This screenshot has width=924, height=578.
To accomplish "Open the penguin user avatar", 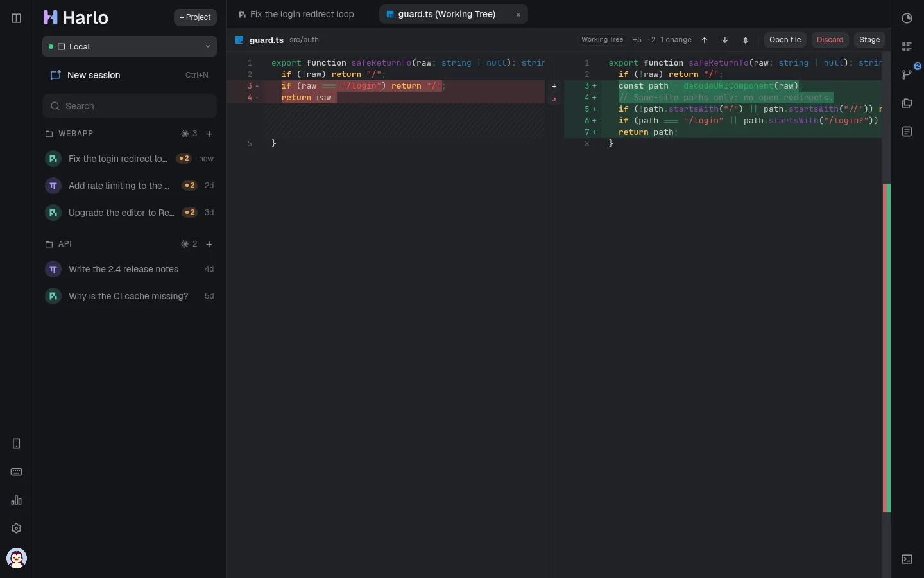I will pyautogui.click(x=17, y=558).
